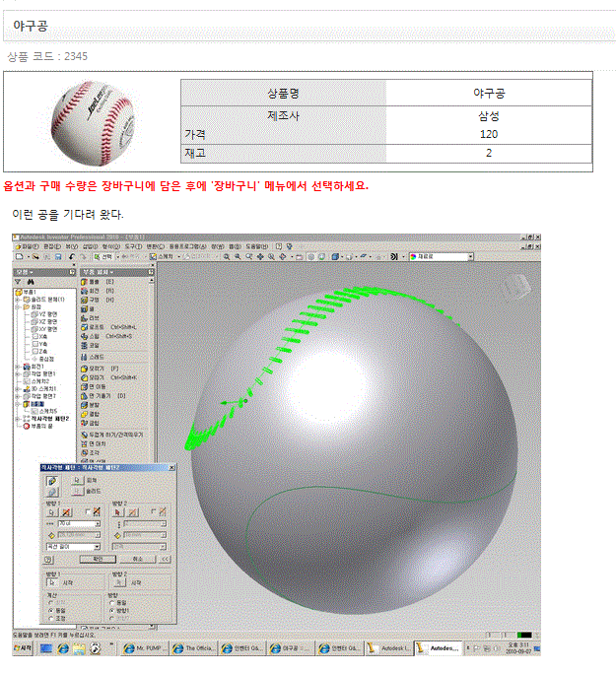616x674 pixels.
Task: Select the 조정 radio under 계산
Action: tap(51, 618)
